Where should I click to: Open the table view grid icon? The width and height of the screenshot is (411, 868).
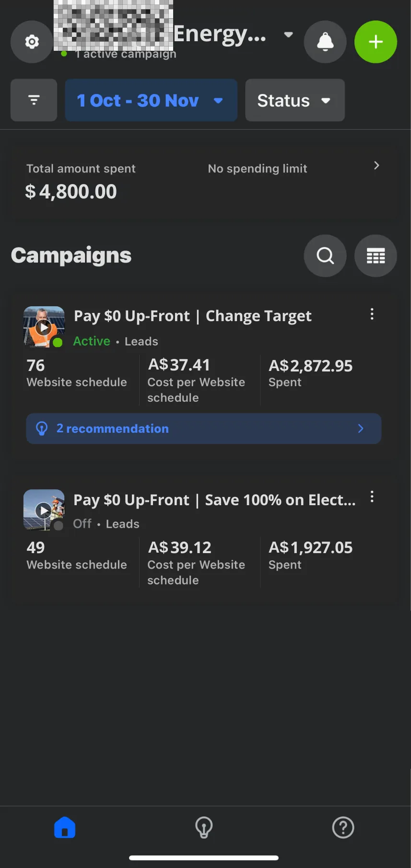click(376, 255)
